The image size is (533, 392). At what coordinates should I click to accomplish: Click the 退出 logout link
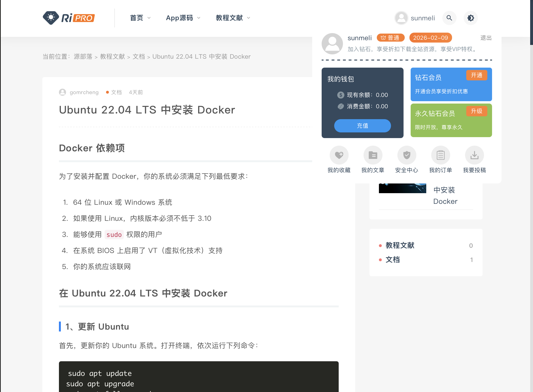pyautogui.click(x=486, y=38)
